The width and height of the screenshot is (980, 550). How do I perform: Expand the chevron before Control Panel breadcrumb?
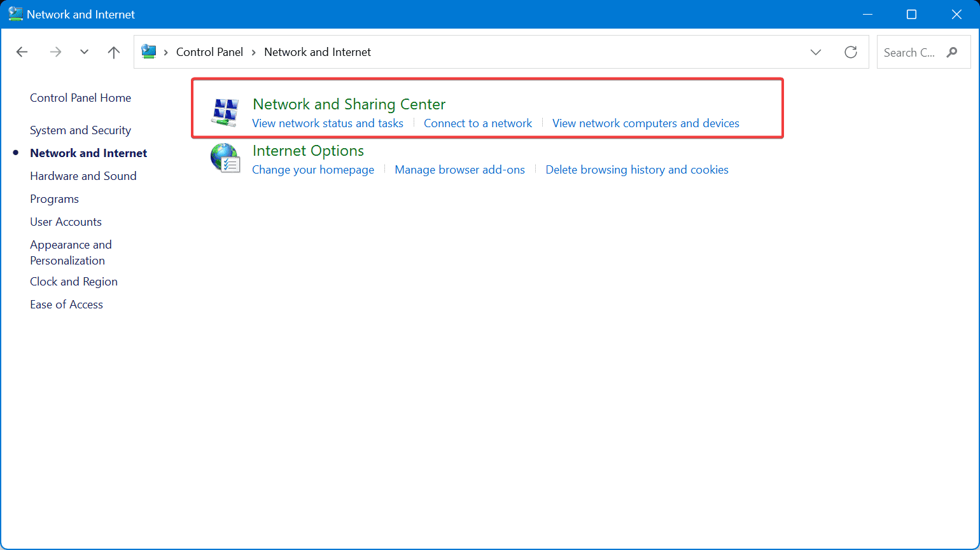pos(166,52)
